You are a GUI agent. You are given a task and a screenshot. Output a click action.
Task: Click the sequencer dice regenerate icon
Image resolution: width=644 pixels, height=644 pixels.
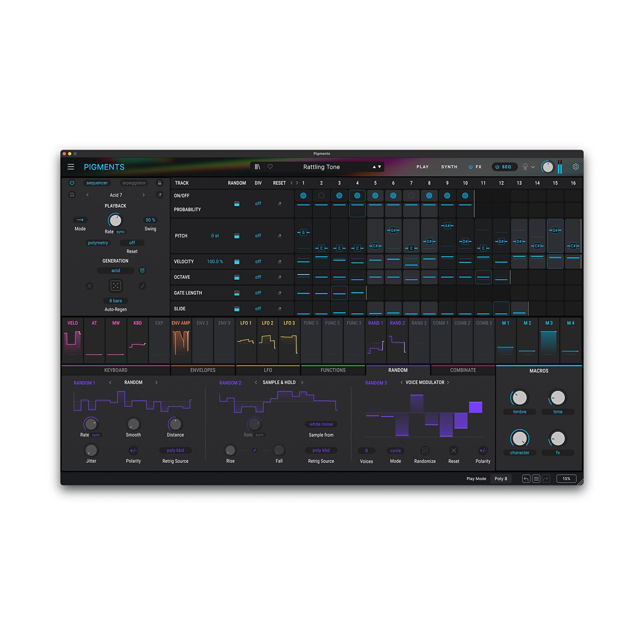116,286
